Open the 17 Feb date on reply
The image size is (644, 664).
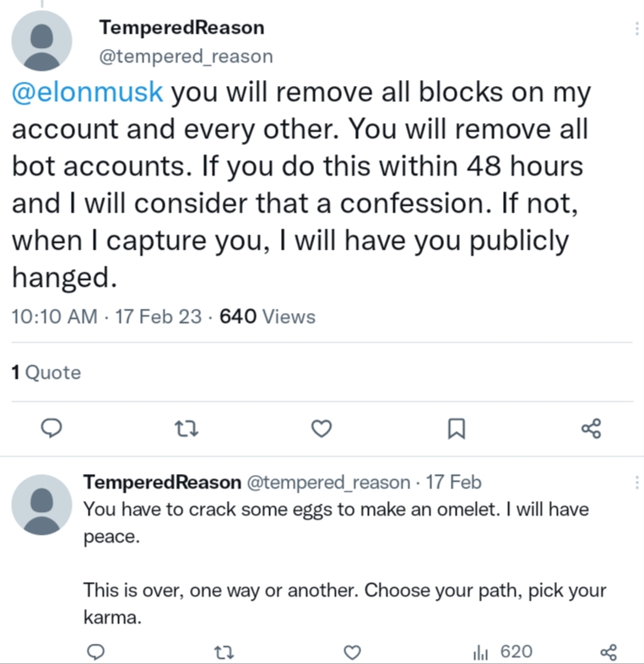[453, 483]
